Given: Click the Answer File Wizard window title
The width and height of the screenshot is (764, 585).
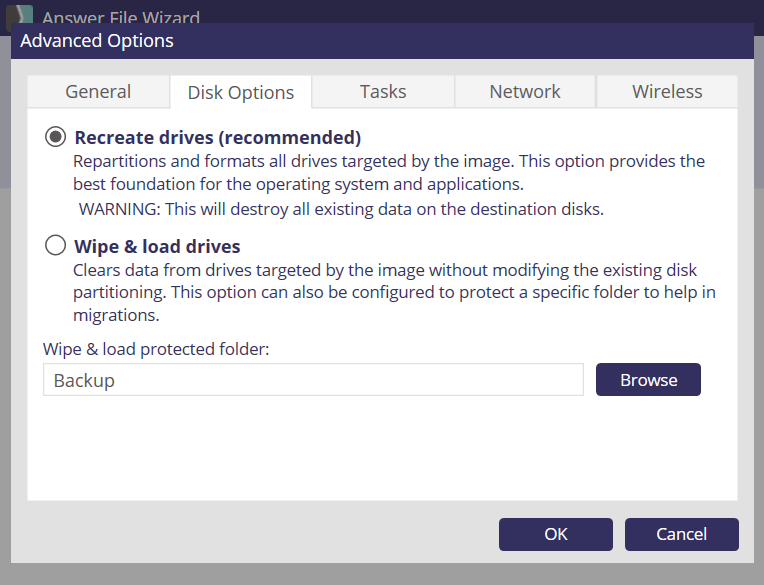Looking at the screenshot, I should [121, 17].
